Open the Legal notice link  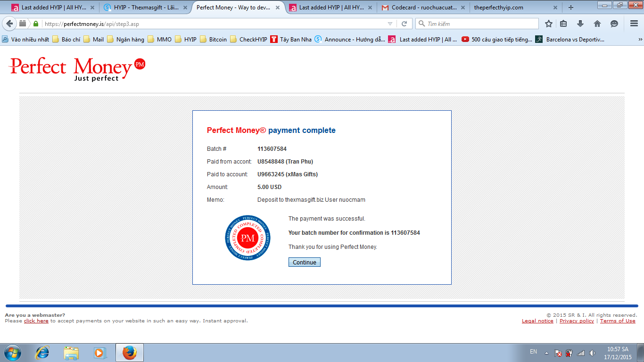[537, 321]
